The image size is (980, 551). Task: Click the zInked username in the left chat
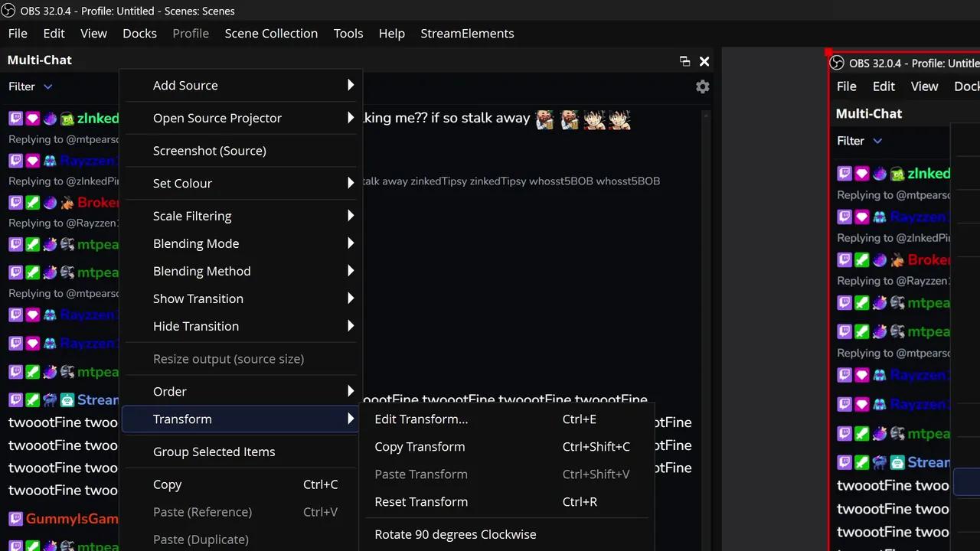[x=98, y=119]
